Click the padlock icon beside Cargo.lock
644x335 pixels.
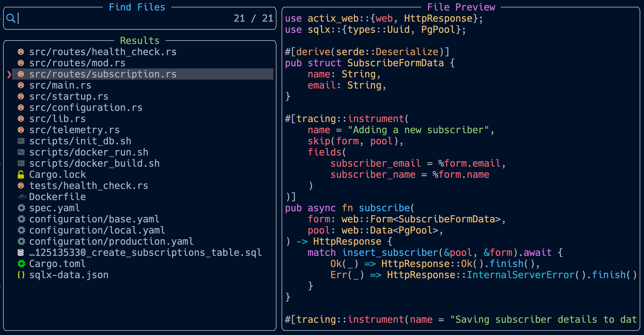click(21, 174)
